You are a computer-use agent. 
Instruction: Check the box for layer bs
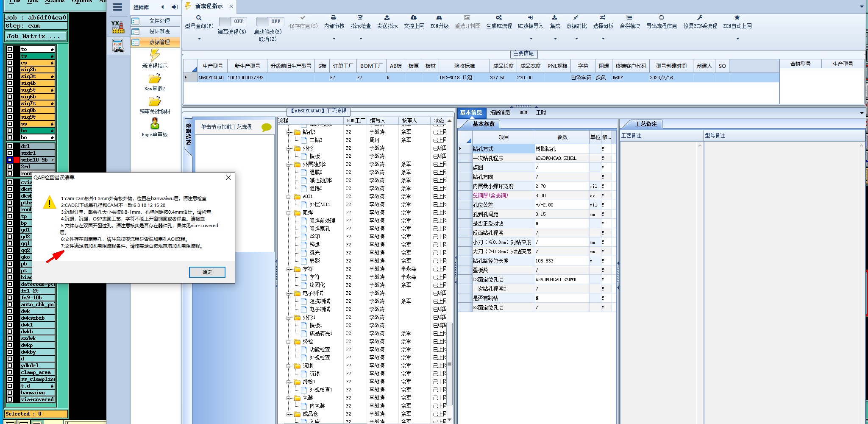[9, 131]
